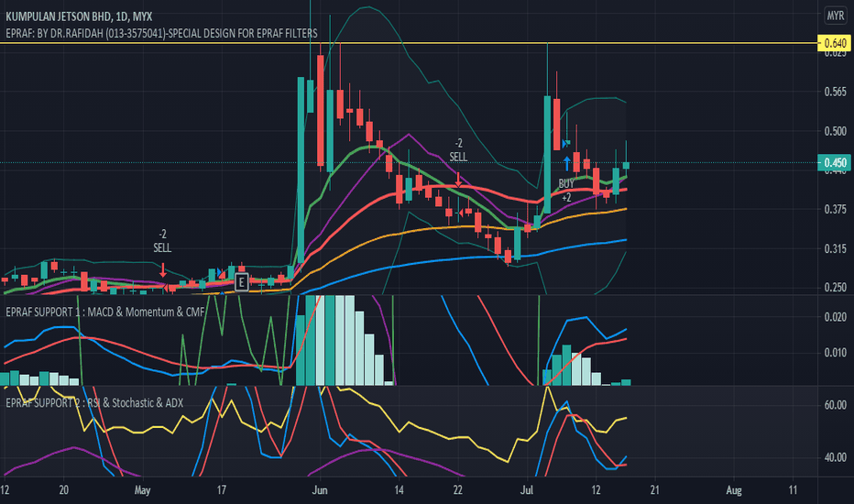Click the 'Jul' time axis label

(527, 490)
